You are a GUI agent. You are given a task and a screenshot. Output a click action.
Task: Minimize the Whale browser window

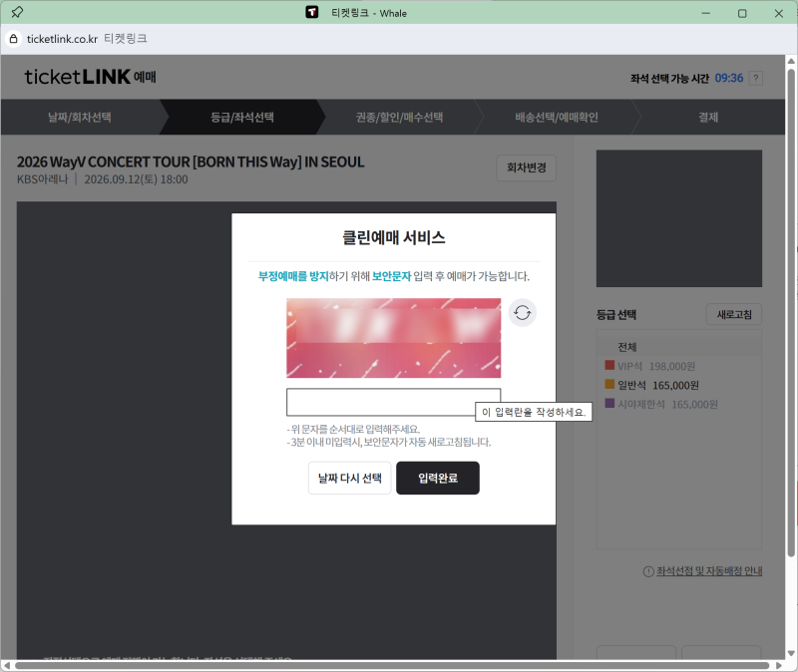tap(705, 13)
